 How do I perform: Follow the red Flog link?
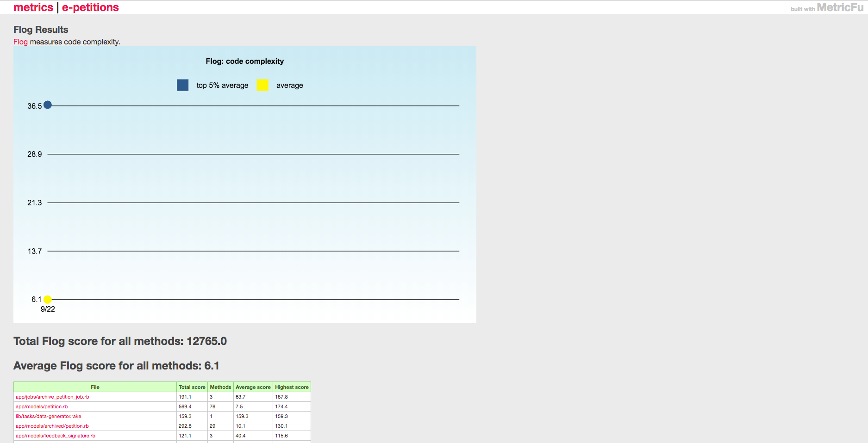[x=20, y=42]
